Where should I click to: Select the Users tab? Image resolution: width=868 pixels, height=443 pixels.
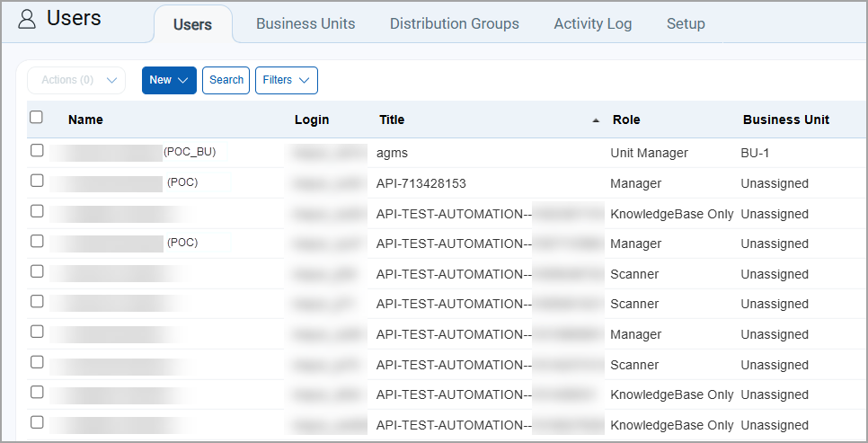(192, 24)
